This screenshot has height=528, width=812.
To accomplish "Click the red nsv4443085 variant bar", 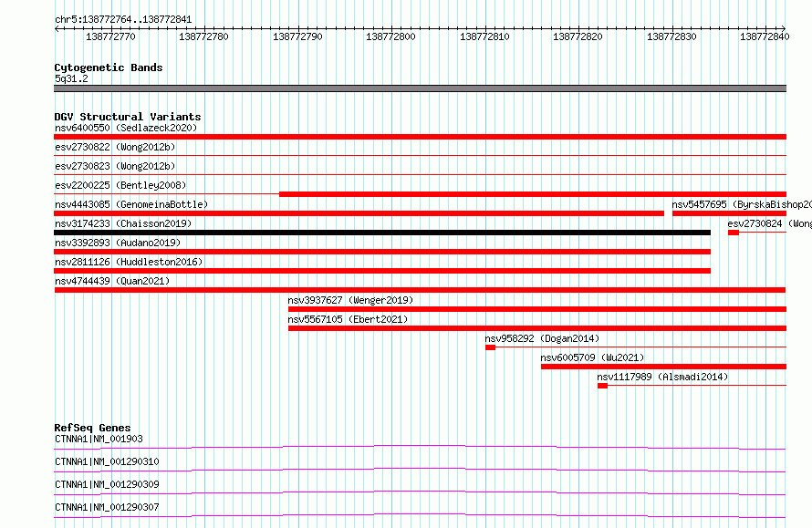I will coord(359,213).
